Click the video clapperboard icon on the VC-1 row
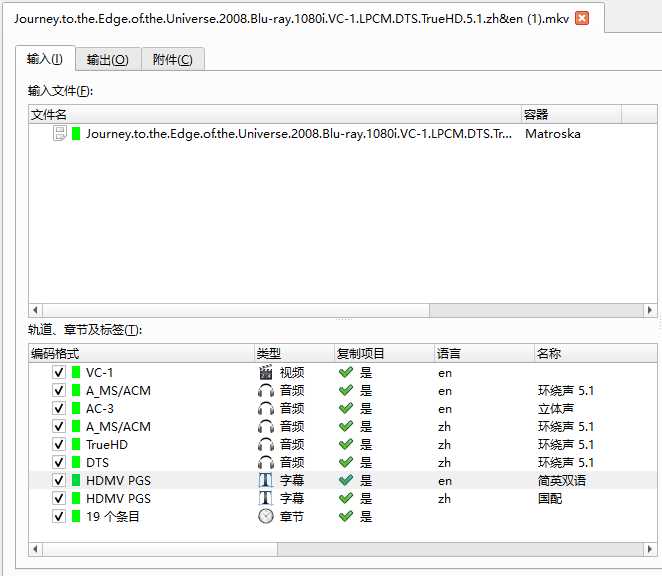The height and width of the screenshot is (576, 662). [x=266, y=372]
